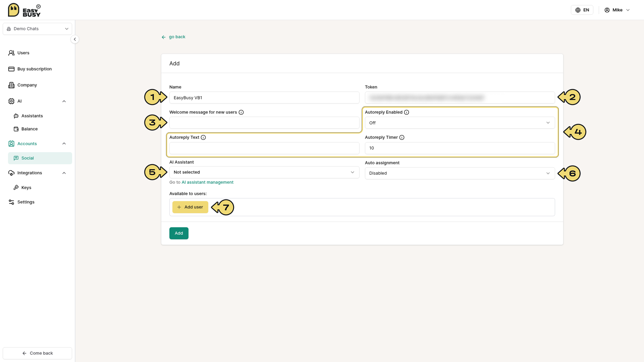Open the AI Assistant dropdown
This screenshot has width=644, height=362.
[x=264, y=172]
